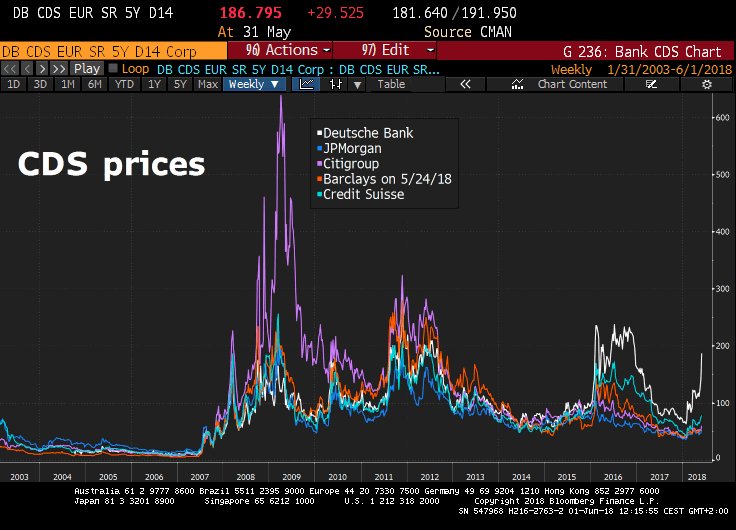Click the Deutsche Bank legend entry

(365, 133)
